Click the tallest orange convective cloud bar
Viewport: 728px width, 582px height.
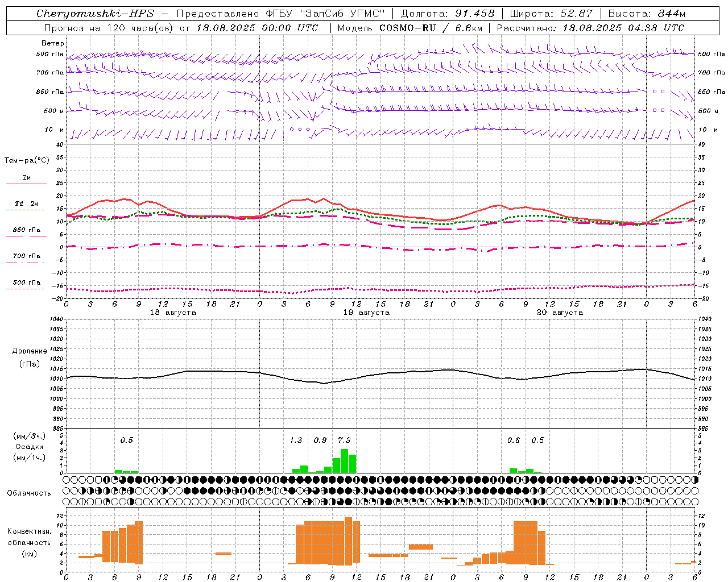348,541
